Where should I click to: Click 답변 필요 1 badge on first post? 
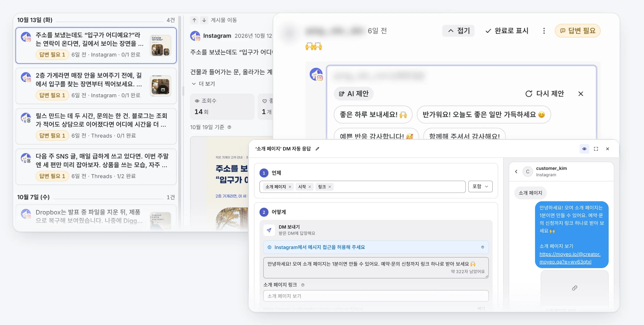click(52, 55)
